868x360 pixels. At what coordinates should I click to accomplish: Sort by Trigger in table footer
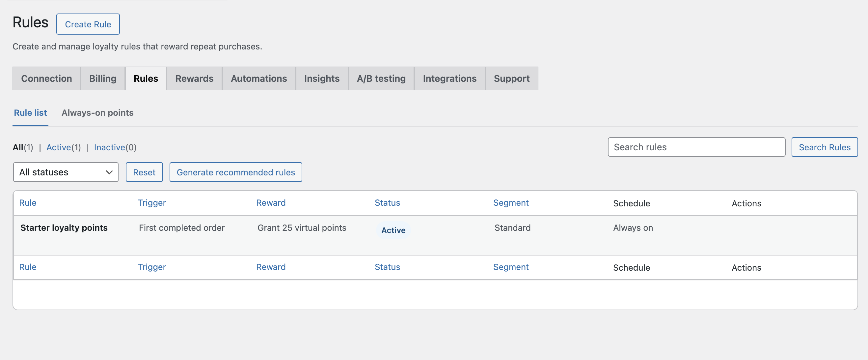click(x=151, y=267)
